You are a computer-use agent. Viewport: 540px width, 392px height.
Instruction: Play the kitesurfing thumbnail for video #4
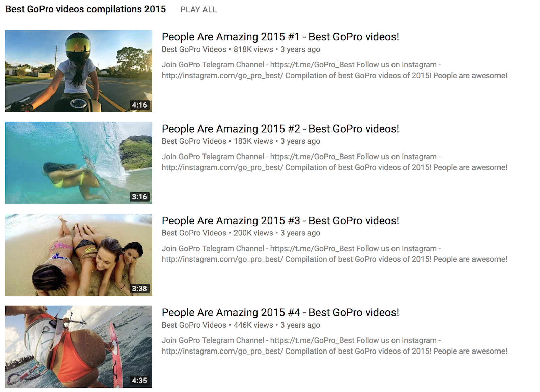[79, 346]
